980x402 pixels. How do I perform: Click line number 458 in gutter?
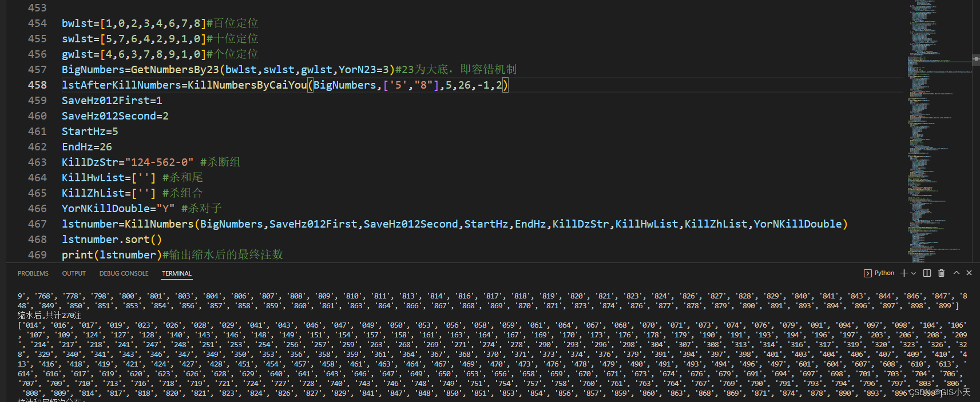pos(37,85)
